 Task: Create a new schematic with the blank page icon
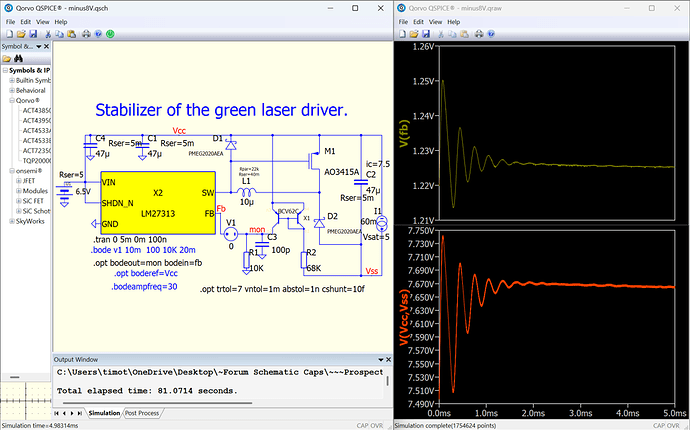point(9,34)
